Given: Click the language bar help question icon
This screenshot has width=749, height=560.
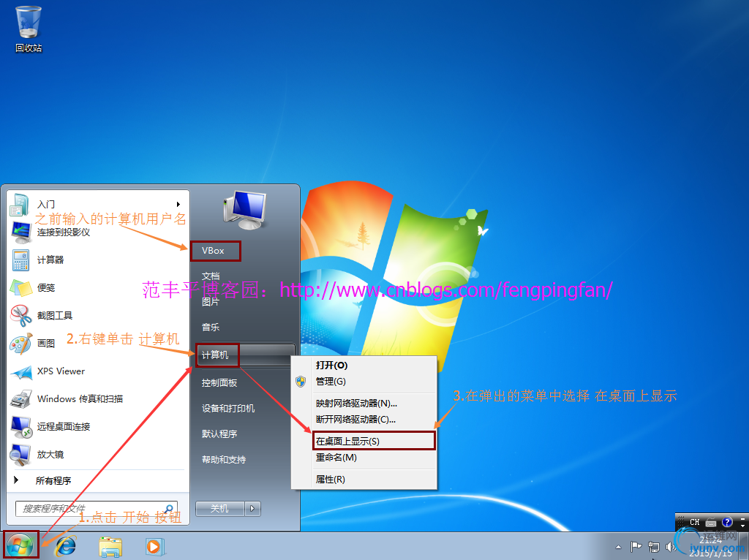Looking at the screenshot, I should 727,522.
